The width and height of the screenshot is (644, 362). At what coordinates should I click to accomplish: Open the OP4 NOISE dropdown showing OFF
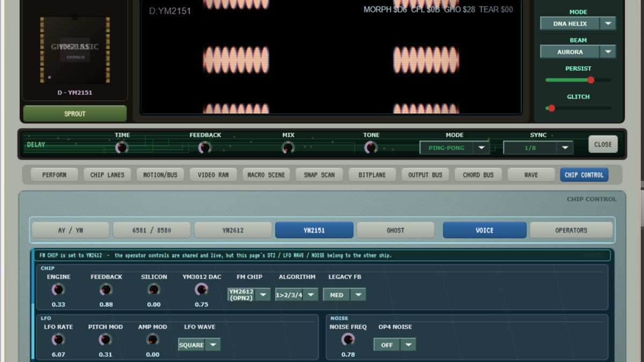pyautogui.click(x=394, y=345)
